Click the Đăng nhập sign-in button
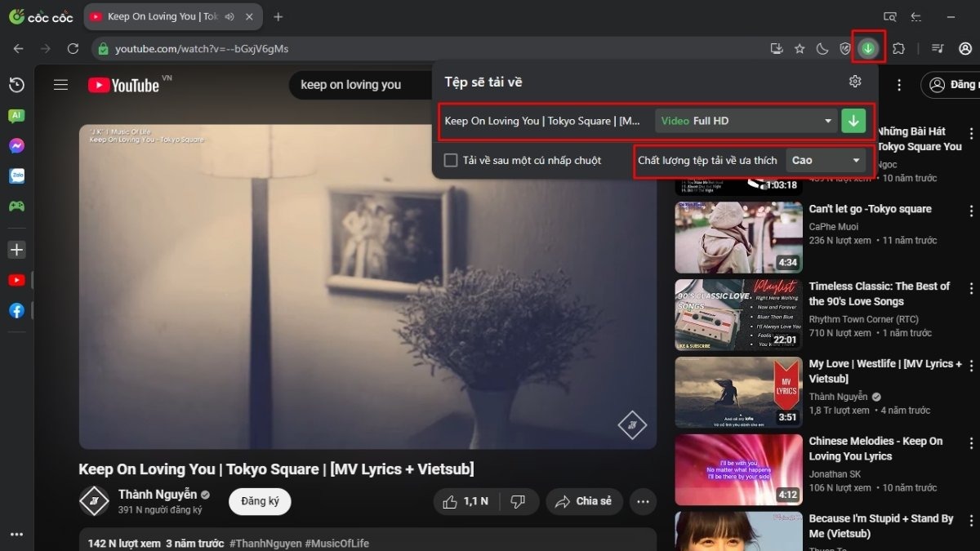Screen dimensions: 980x551 tap(951, 85)
